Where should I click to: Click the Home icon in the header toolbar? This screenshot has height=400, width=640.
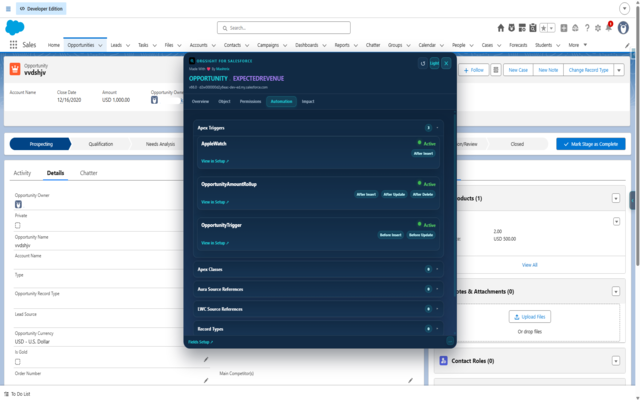pyautogui.click(x=500, y=28)
